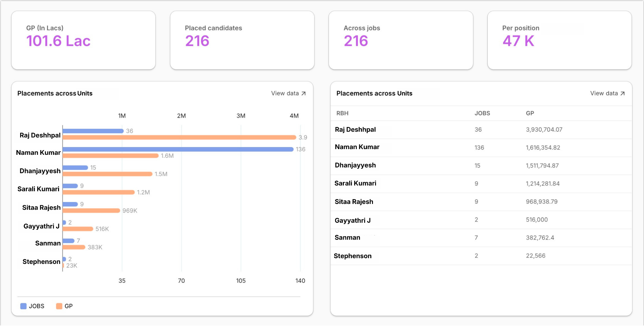
Task: Click GP value 1,616,354.82 in the table
Action: (543, 148)
